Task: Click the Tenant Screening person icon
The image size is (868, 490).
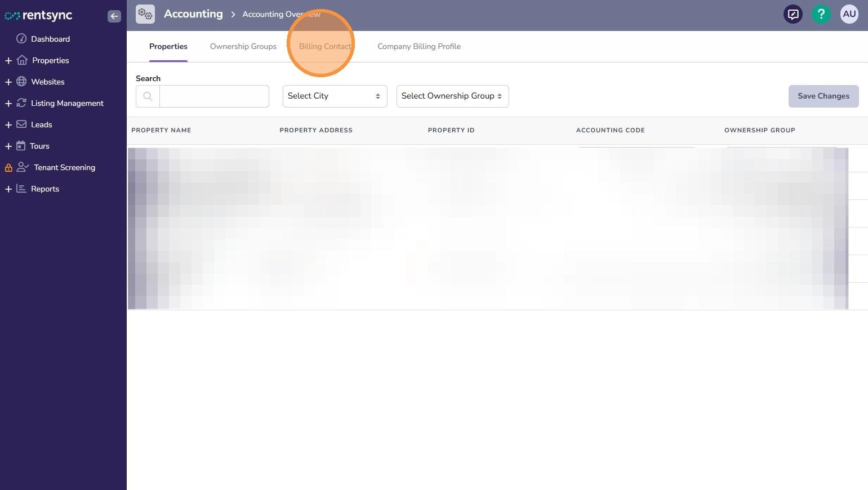Action: coord(23,167)
